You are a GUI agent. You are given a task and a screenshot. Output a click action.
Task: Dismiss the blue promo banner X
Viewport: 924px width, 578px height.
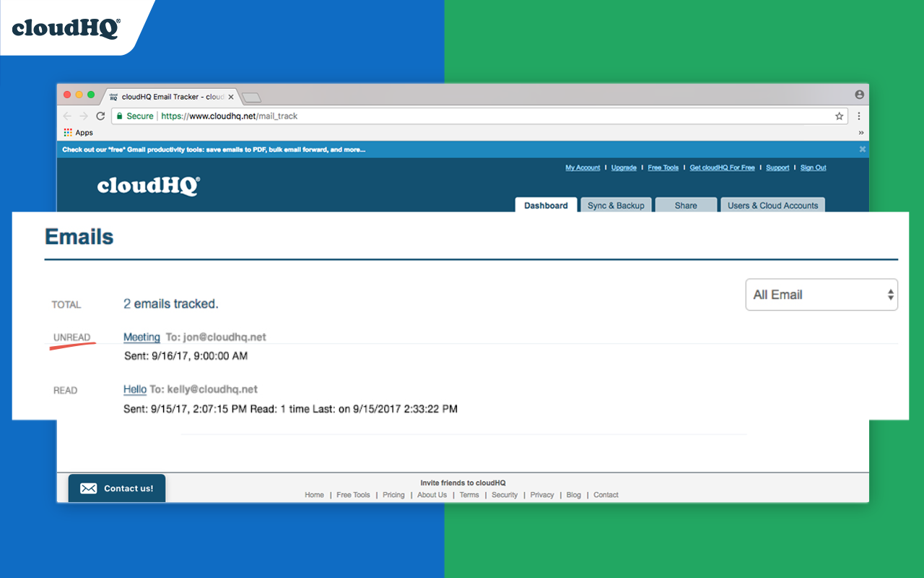862,150
